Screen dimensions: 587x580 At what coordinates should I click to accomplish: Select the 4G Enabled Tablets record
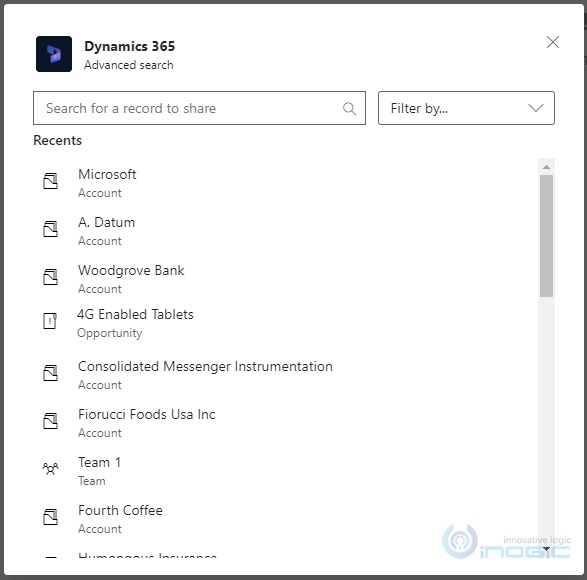tap(286, 323)
